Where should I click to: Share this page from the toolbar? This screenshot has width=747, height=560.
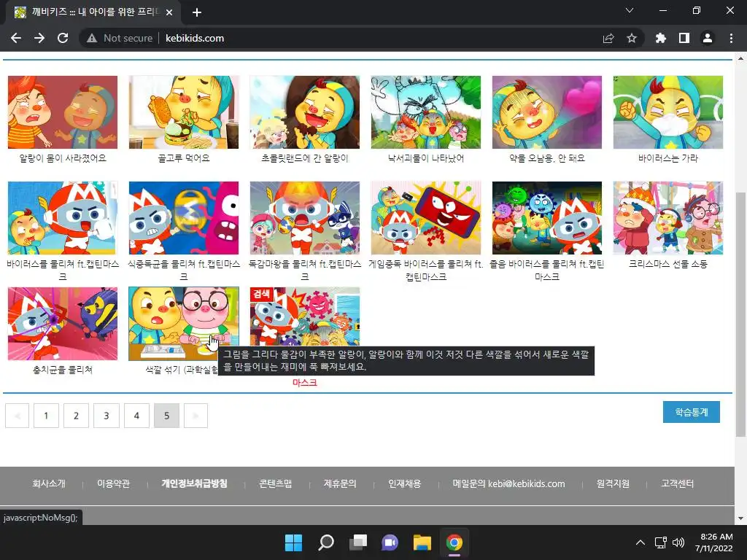coord(608,38)
